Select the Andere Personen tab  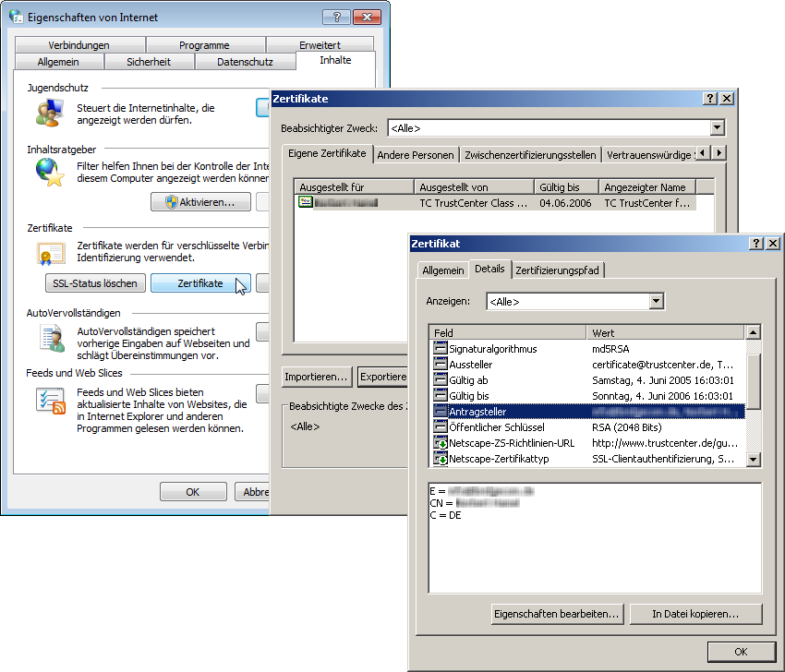coord(416,154)
